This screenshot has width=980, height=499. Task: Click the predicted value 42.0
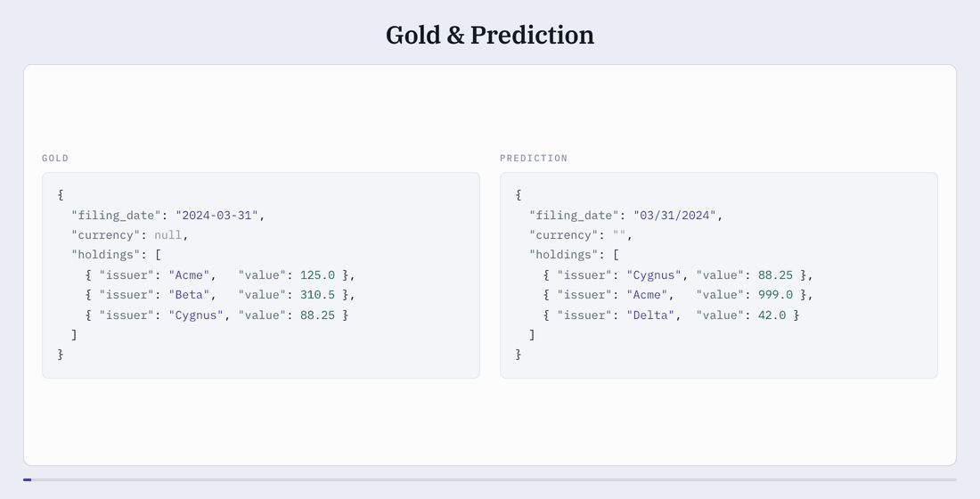772,315
